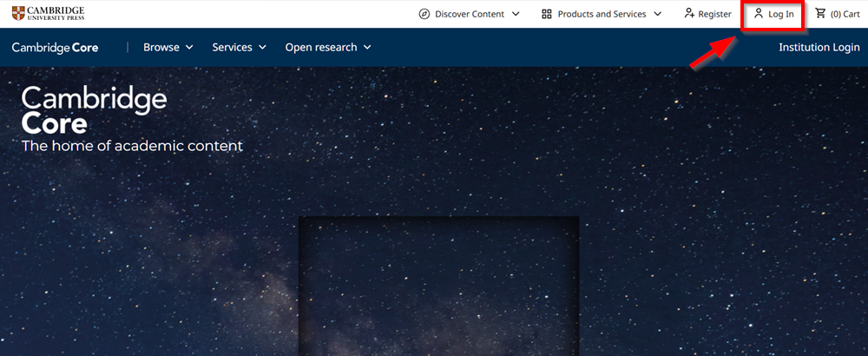Open the Log In link

(x=773, y=15)
